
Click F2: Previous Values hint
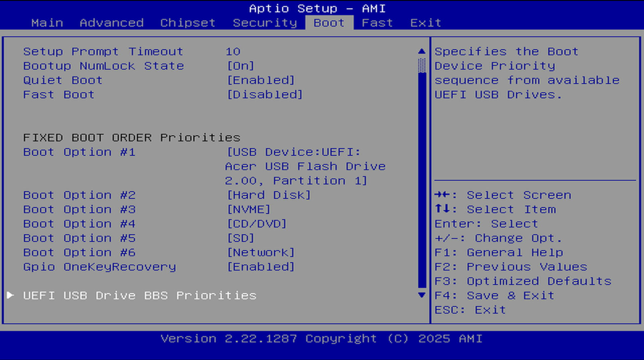[511, 267]
